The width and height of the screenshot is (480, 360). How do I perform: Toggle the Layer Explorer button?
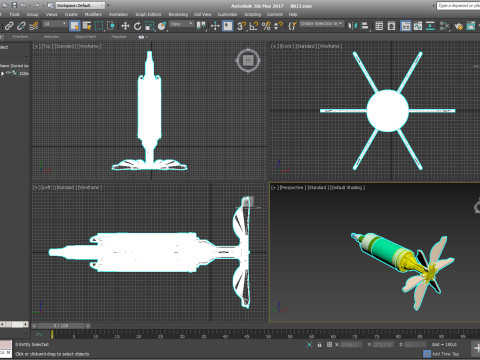(x=391, y=26)
